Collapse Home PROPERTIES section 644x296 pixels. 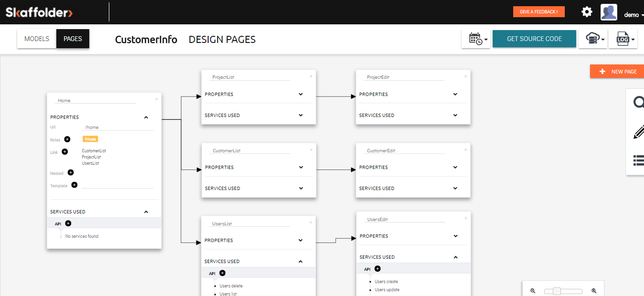[146, 117]
